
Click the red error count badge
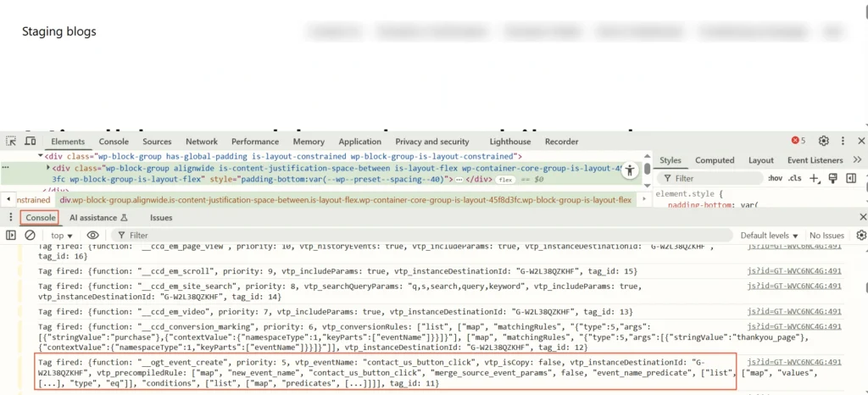798,142
